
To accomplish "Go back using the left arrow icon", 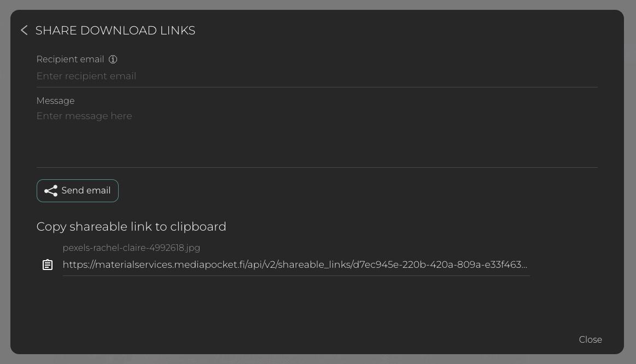I will (x=24, y=31).
